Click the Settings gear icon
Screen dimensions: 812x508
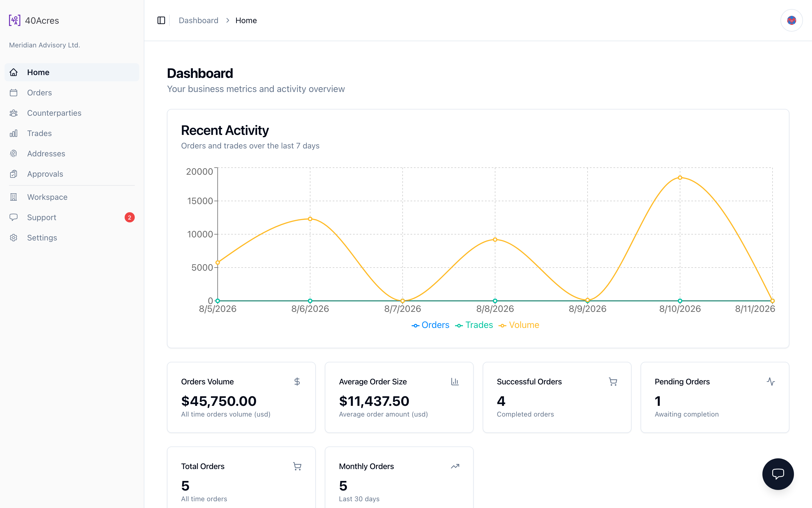[x=14, y=238]
